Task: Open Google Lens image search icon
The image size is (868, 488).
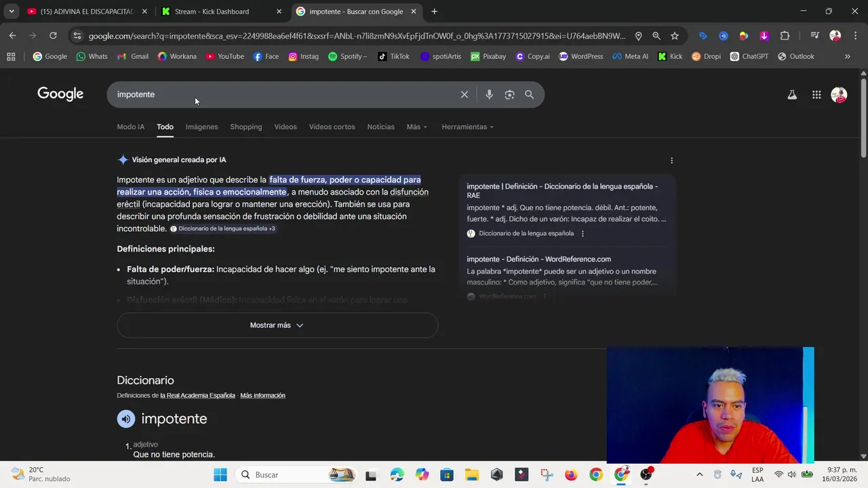Action: 509,95
